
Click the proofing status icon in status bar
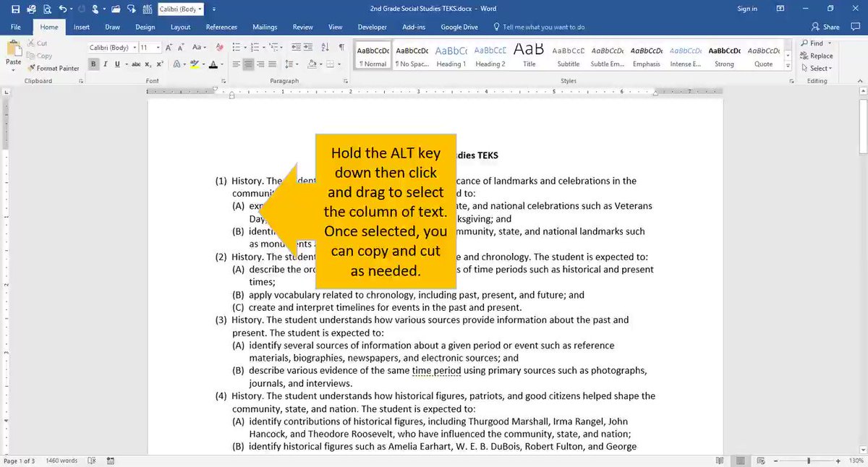coord(92,460)
